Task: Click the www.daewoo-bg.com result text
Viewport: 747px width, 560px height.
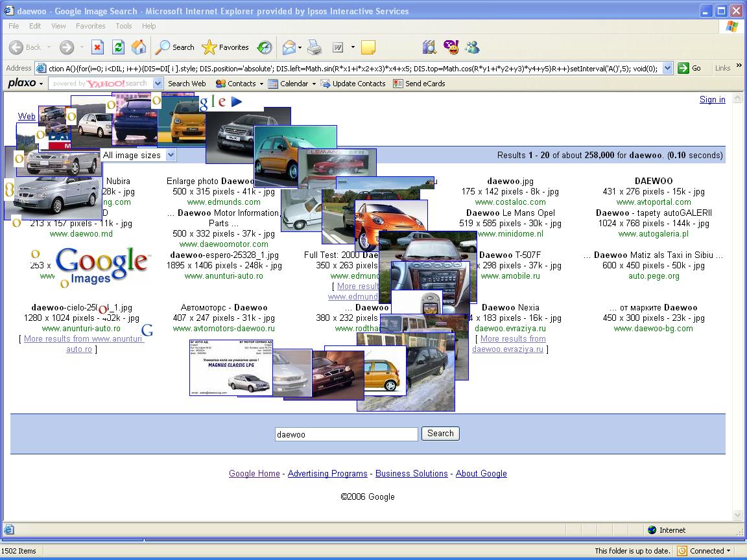Action: (x=653, y=329)
